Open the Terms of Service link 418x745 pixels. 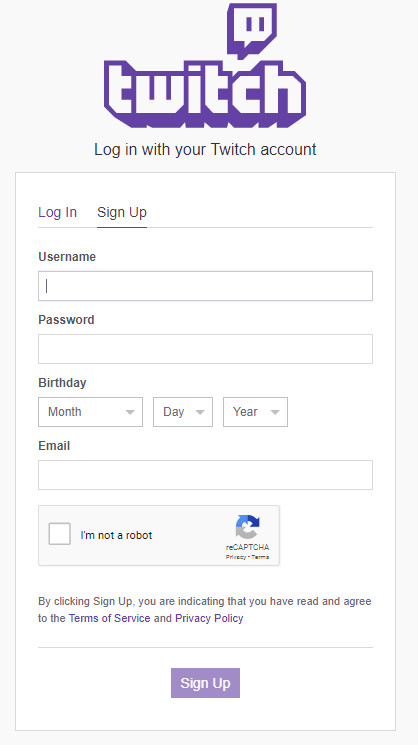[109, 618]
